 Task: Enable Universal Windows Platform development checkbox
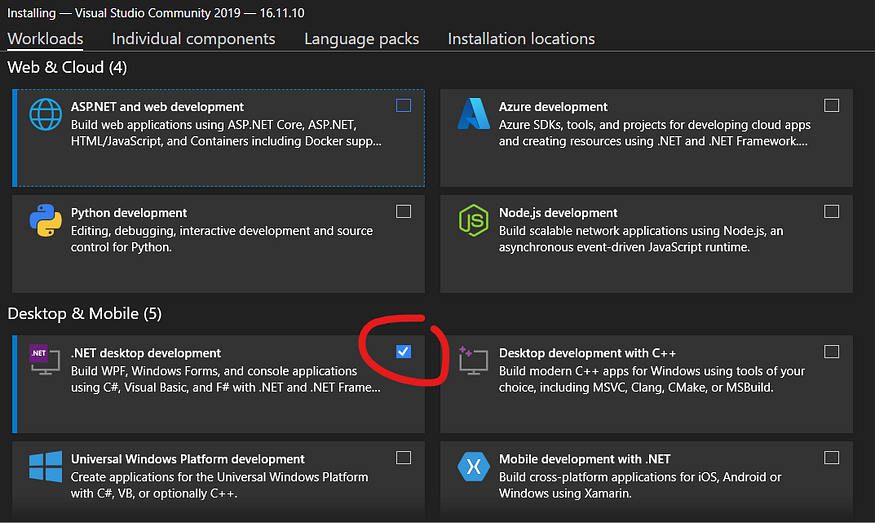pos(403,458)
